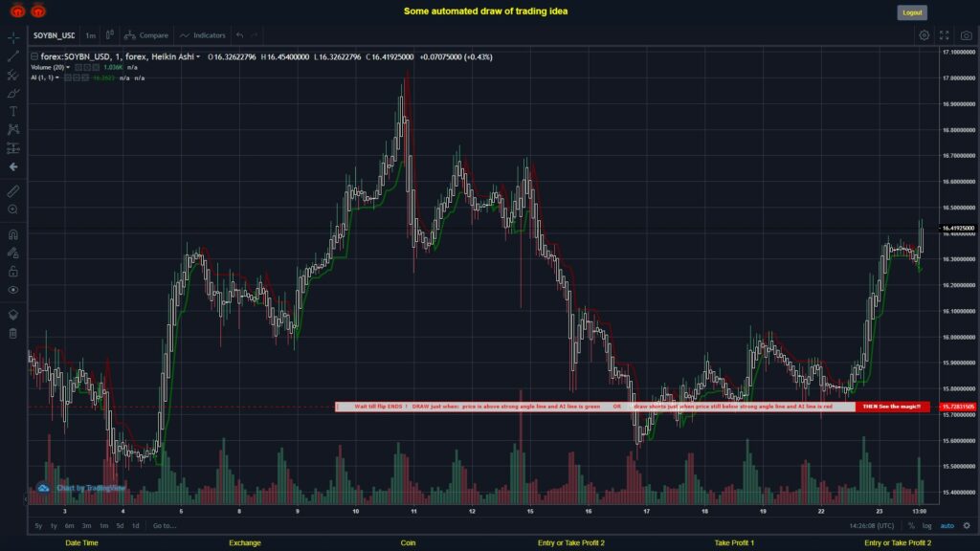Toggle magnet mode for drawings
The height and width of the screenshot is (551, 980).
(13, 234)
